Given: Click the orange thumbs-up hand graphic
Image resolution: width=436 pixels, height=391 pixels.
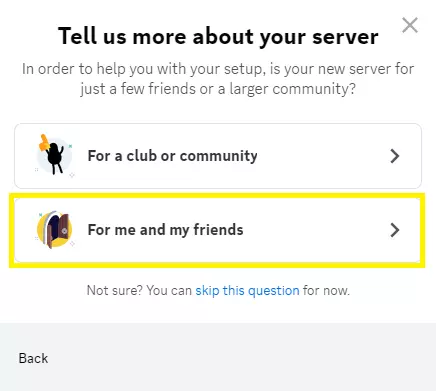Looking at the screenshot, I should [44, 143].
